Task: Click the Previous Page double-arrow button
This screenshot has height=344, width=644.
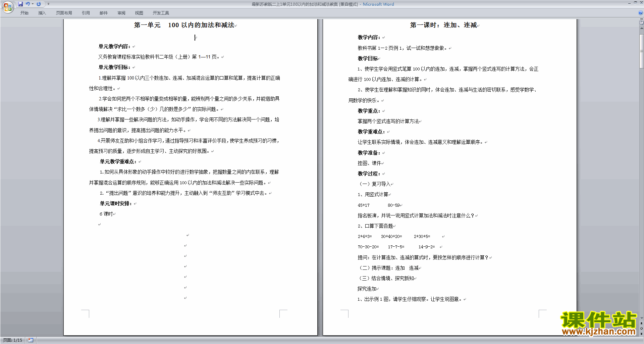Action: [x=641, y=323]
